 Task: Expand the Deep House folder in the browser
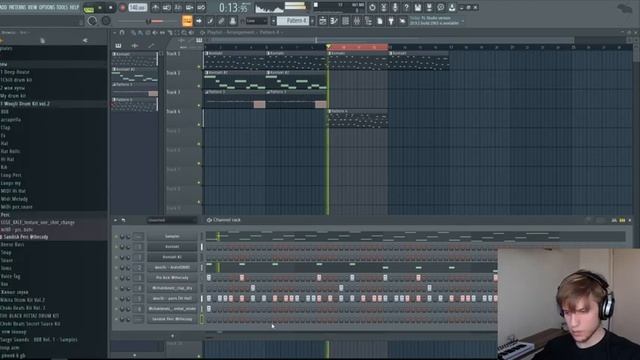click(x=16, y=72)
